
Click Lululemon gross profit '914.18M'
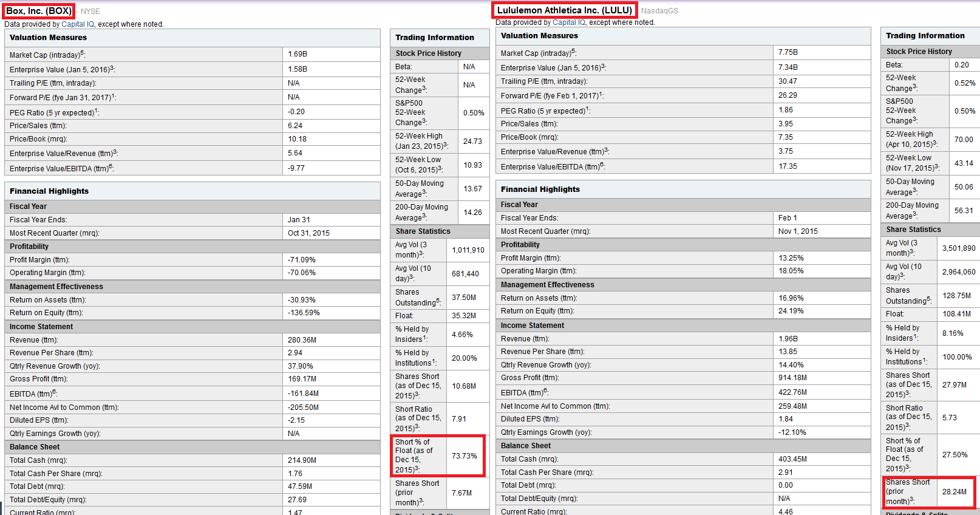[x=792, y=378]
